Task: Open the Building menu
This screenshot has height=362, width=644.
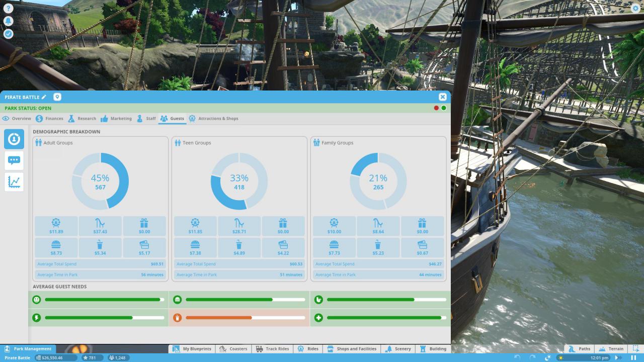Action: (433, 348)
